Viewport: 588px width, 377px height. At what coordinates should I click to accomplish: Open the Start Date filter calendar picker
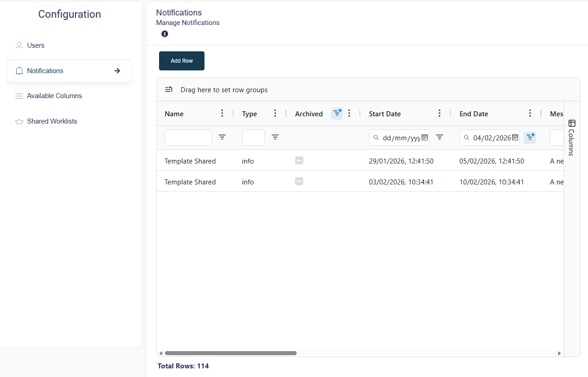click(x=424, y=138)
